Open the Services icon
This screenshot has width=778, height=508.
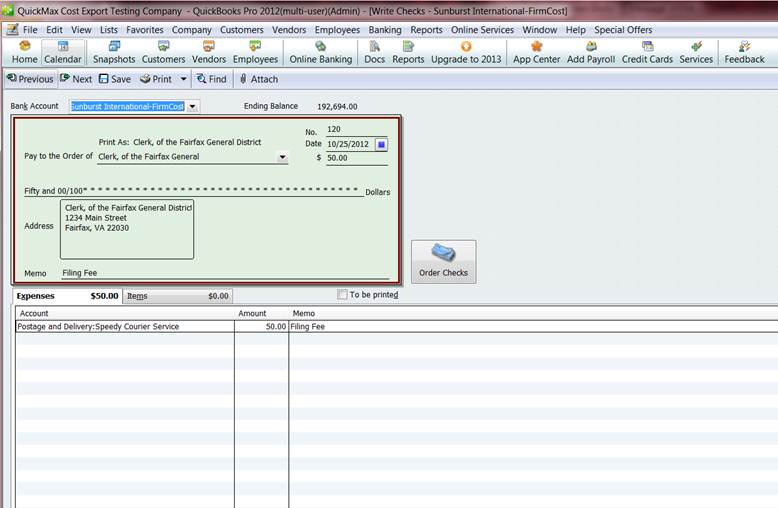(696, 53)
